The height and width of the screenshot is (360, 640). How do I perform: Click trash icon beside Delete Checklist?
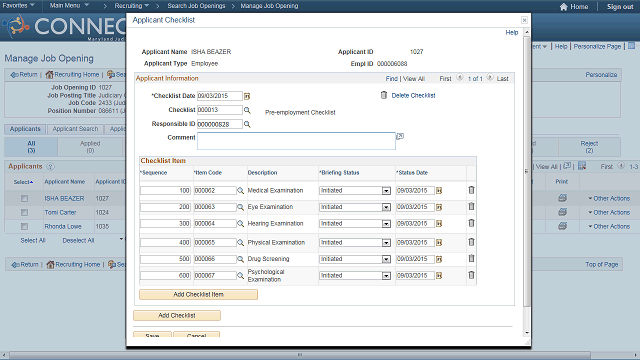384,95
